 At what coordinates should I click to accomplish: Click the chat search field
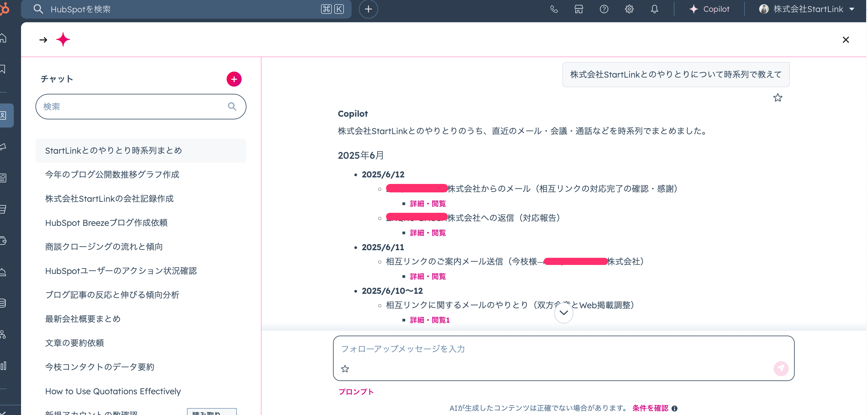tap(135, 106)
